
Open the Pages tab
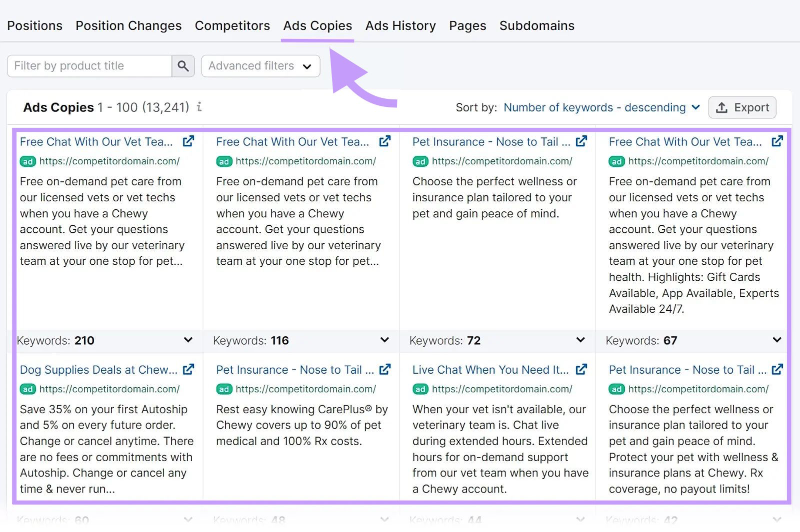coord(467,25)
